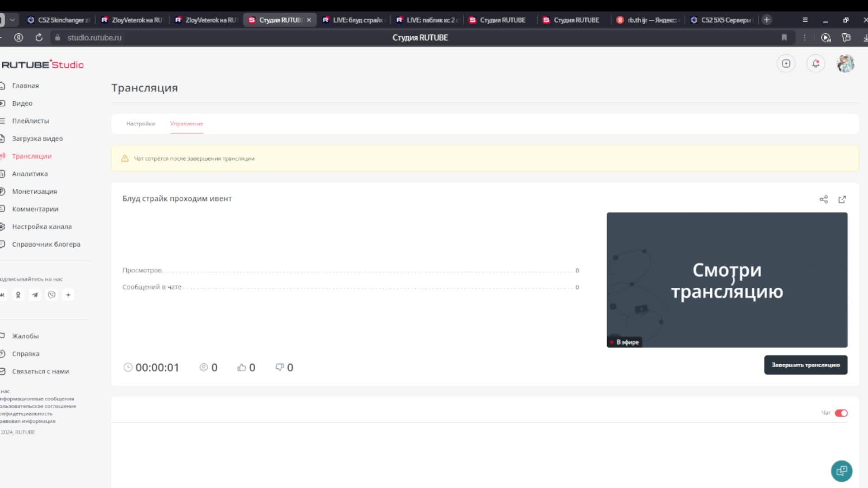Click the stream title Блуд страйк проходим ивент
The width and height of the screenshot is (868, 488).
(x=177, y=199)
